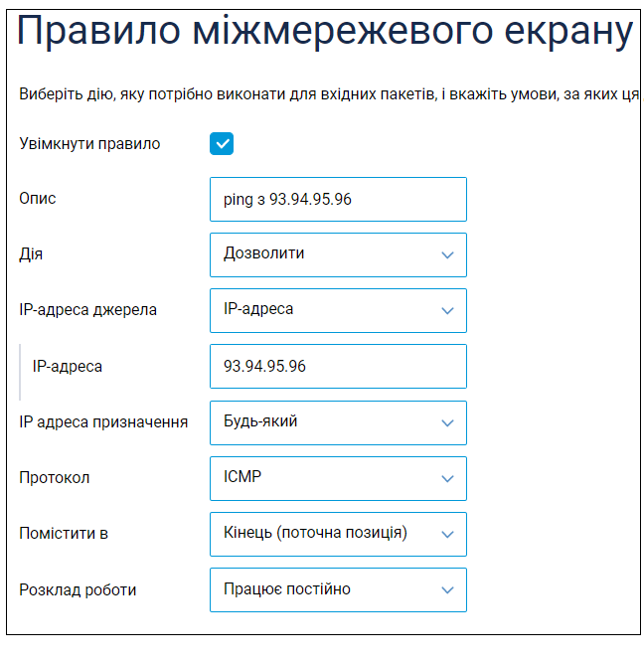Click chevron arrow of IP-адреса джерела selector

tap(447, 311)
